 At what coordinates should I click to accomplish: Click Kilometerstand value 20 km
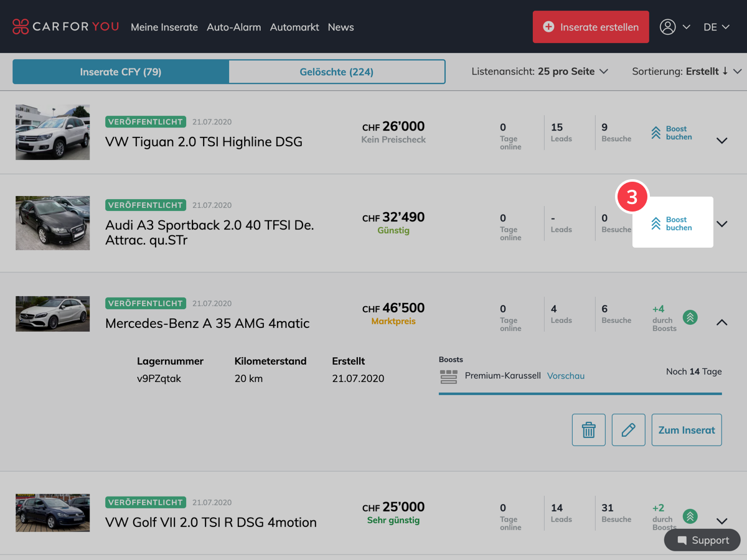click(x=248, y=378)
